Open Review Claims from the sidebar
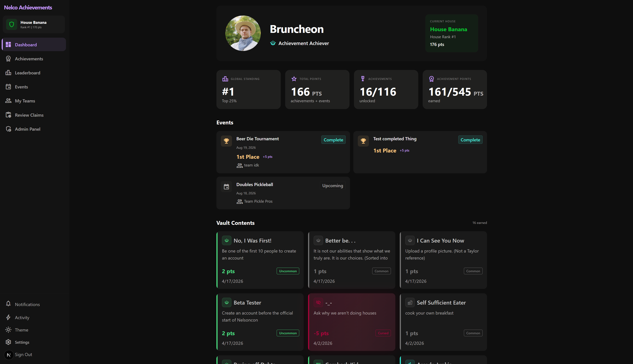Image resolution: width=633 pixels, height=364 pixels. pyautogui.click(x=29, y=115)
